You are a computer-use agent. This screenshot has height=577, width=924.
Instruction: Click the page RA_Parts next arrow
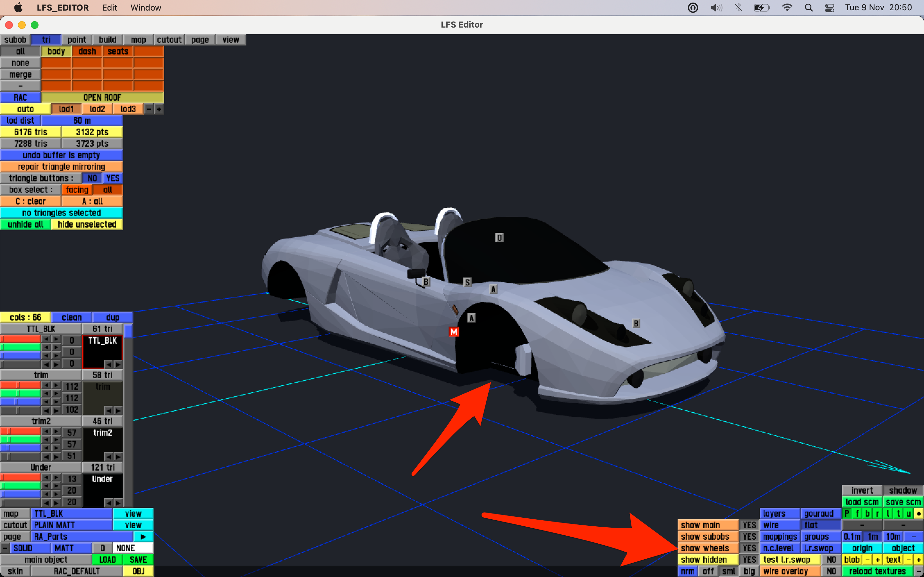point(143,537)
